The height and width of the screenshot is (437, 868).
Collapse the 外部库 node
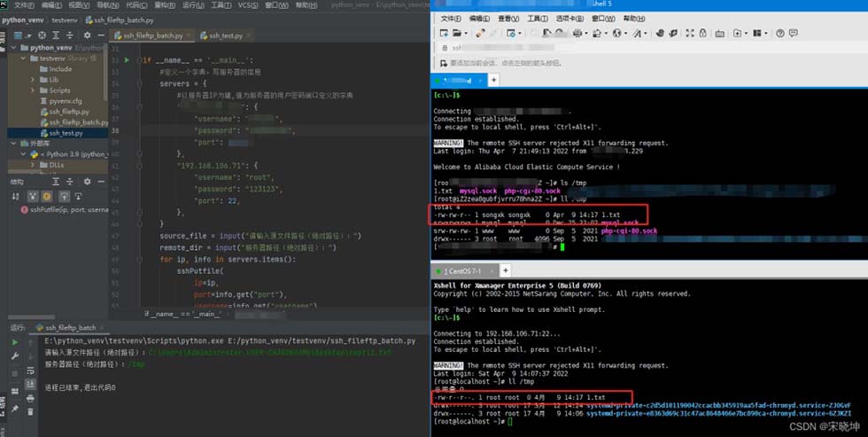click(14, 144)
